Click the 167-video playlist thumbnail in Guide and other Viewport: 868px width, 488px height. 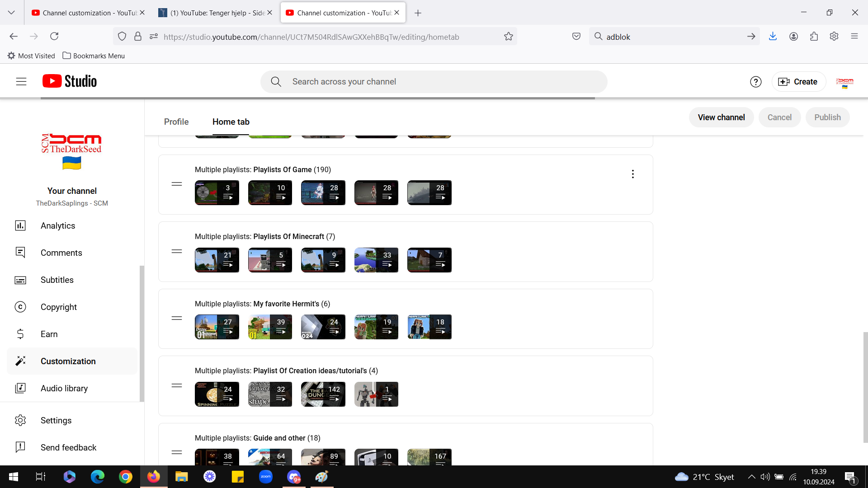[429, 457]
